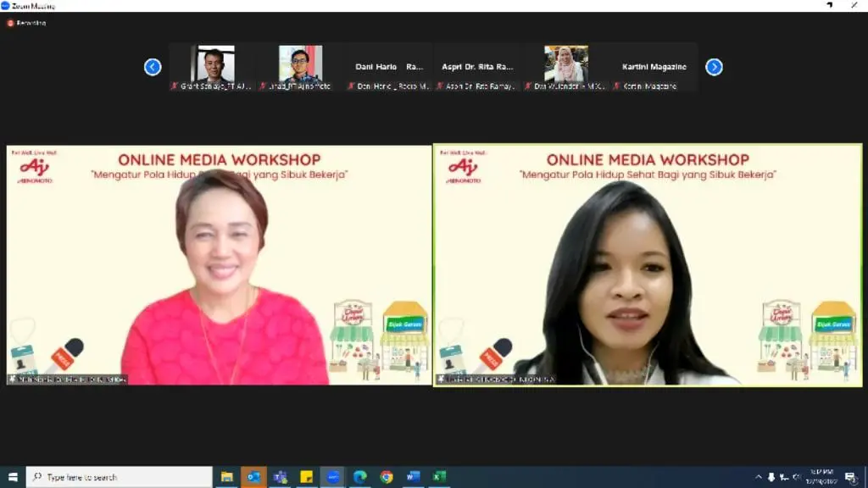Open Outlook from the taskbar
The width and height of the screenshot is (868, 488).
click(253, 477)
